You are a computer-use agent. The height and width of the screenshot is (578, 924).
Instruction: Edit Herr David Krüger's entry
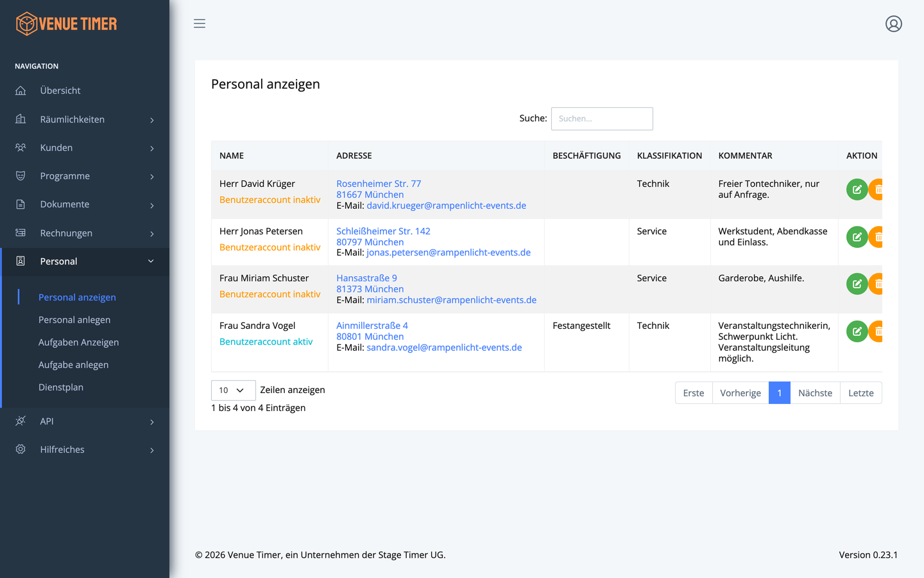point(857,189)
